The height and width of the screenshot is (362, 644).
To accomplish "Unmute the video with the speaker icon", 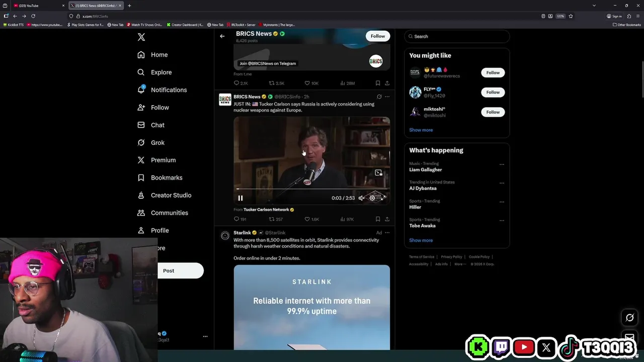I will click(x=361, y=198).
